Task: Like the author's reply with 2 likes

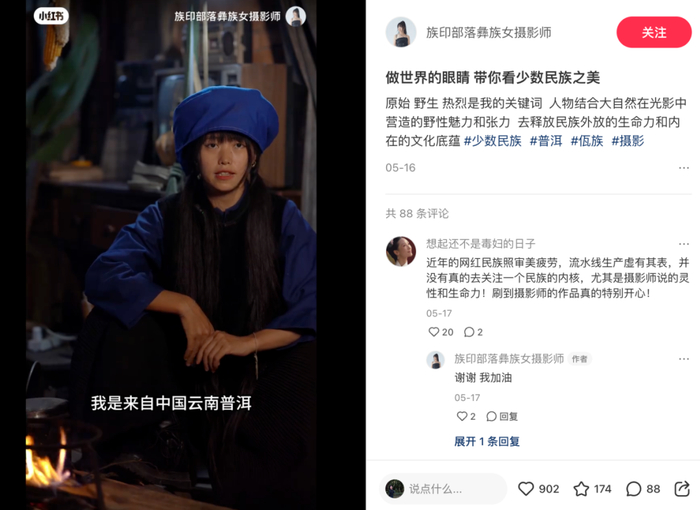Action: coord(462,416)
